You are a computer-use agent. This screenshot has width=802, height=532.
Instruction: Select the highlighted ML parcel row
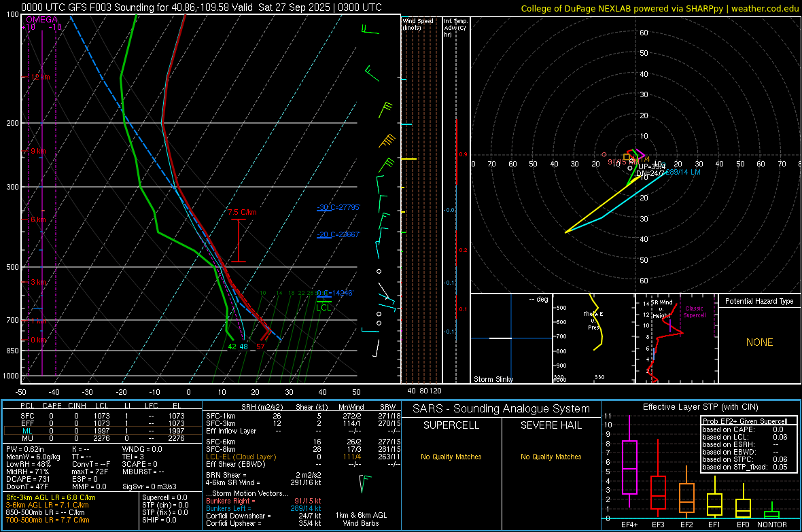tap(103, 431)
